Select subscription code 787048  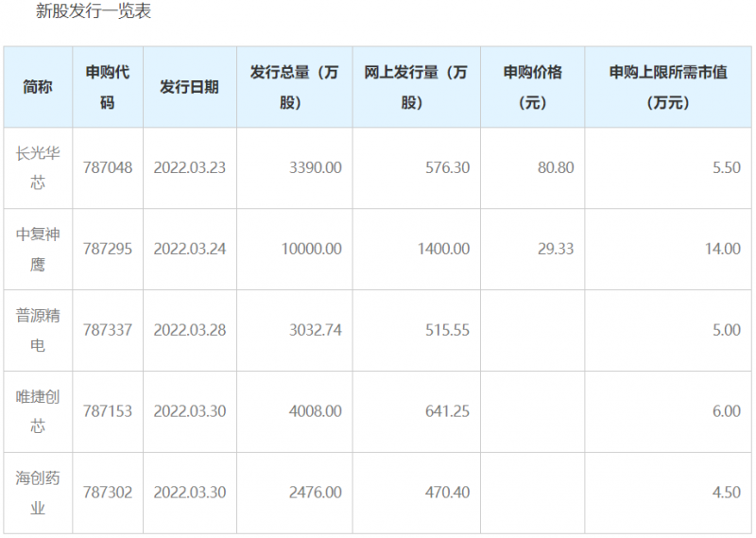[x=108, y=168]
